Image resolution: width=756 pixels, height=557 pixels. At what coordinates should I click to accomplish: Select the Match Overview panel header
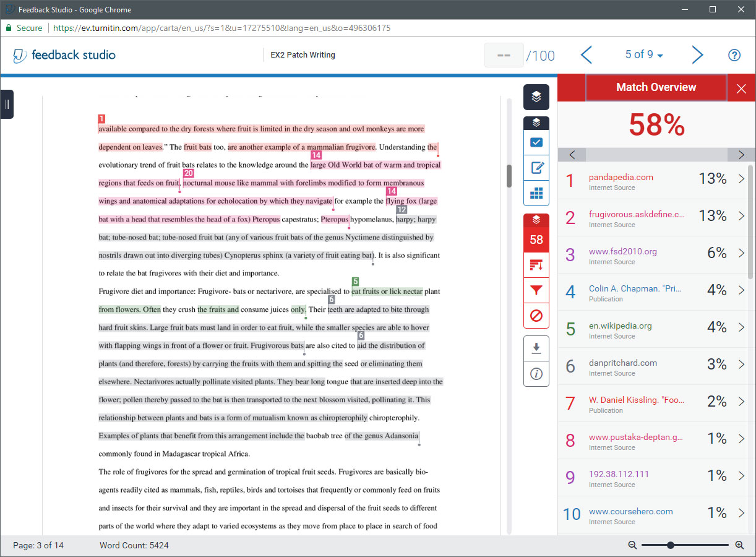click(656, 87)
